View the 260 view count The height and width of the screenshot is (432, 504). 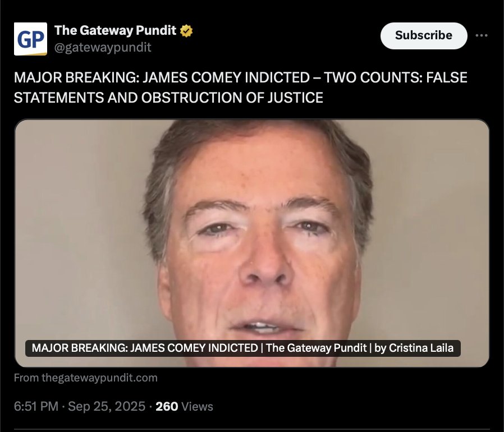point(167,407)
